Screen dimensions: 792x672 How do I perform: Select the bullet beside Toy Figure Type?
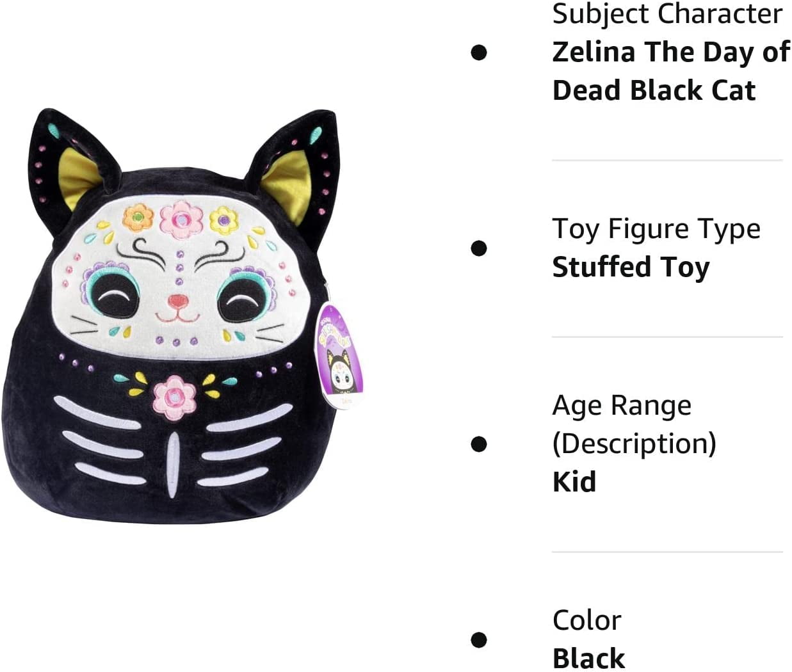click(x=479, y=248)
